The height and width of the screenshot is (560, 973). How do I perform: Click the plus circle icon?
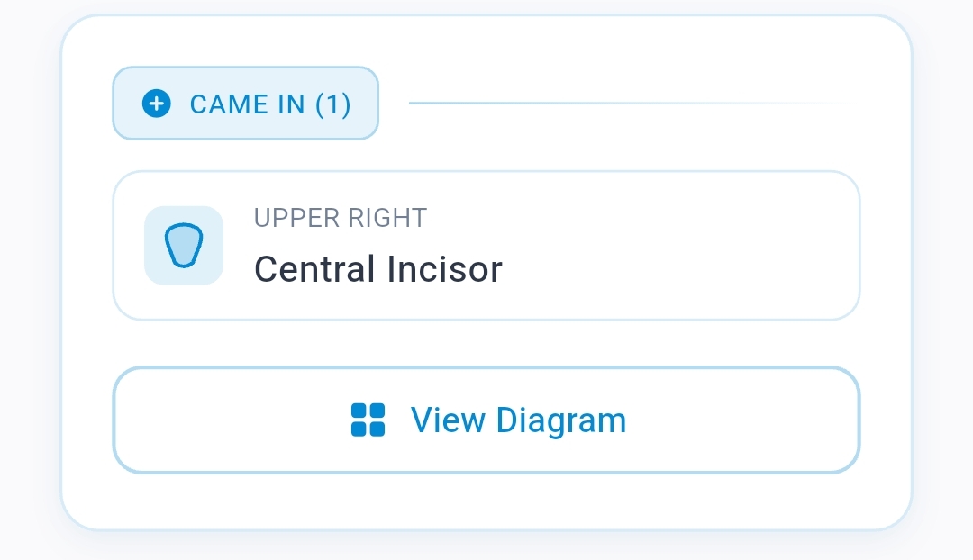click(x=157, y=104)
